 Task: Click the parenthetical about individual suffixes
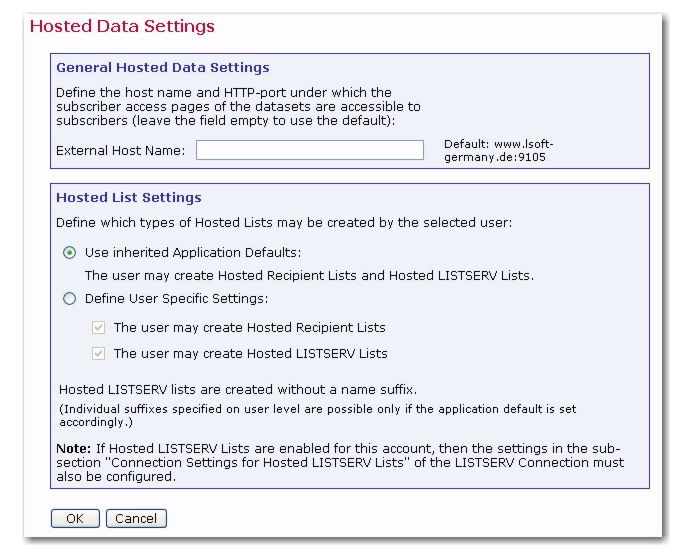pos(317,415)
